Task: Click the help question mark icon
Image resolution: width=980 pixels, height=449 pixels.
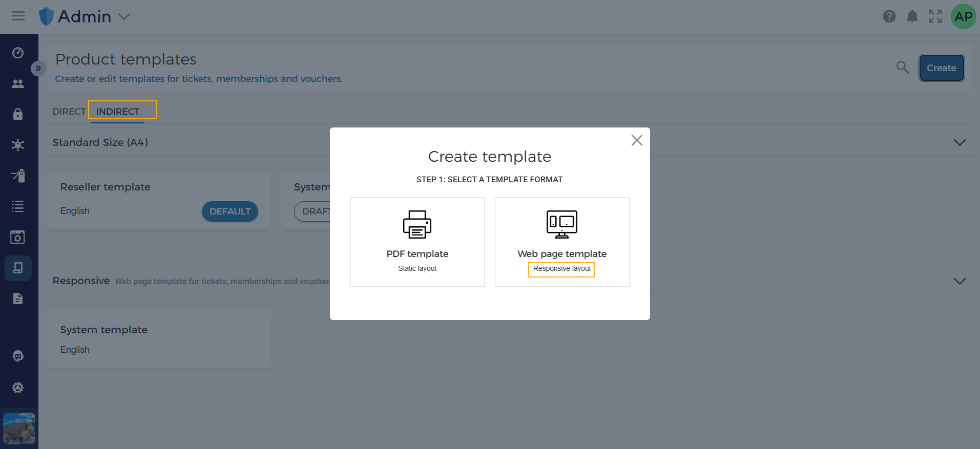Action: tap(889, 16)
